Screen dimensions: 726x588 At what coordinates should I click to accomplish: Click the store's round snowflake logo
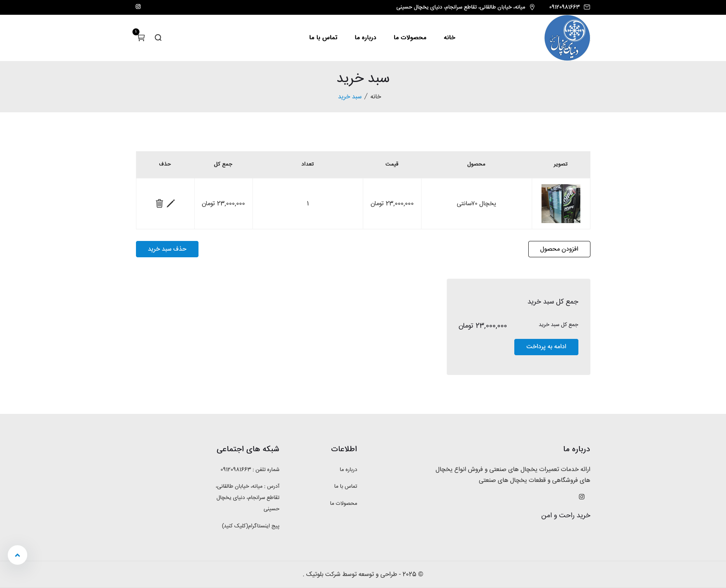coord(567,38)
